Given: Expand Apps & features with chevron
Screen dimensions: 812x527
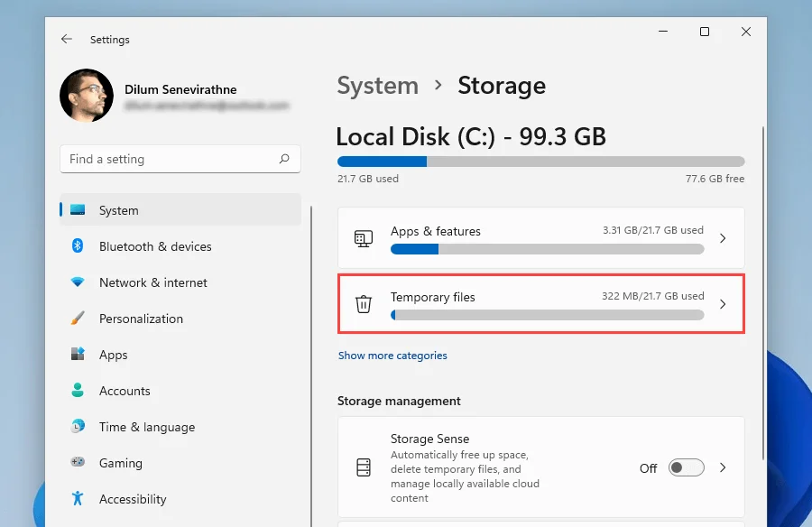Looking at the screenshot, I should click(x=723, y=238).
